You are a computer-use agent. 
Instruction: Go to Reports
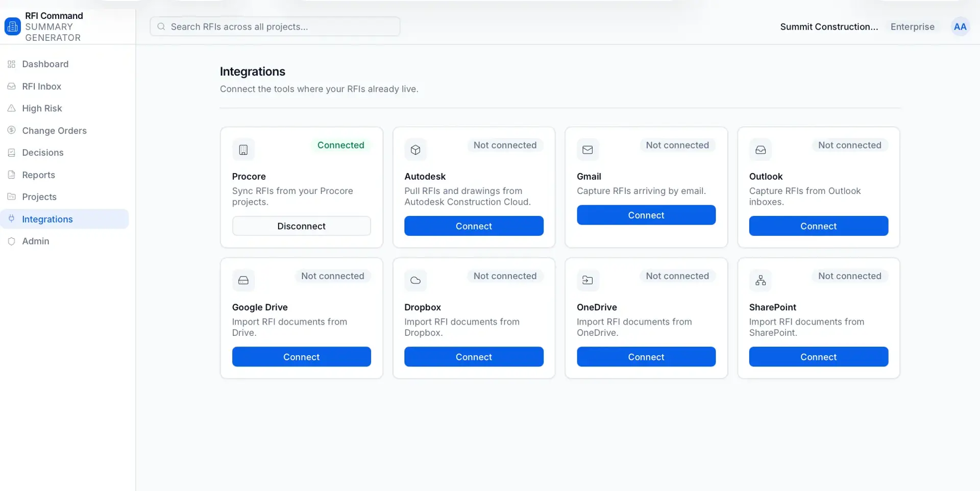coord(64,175)
